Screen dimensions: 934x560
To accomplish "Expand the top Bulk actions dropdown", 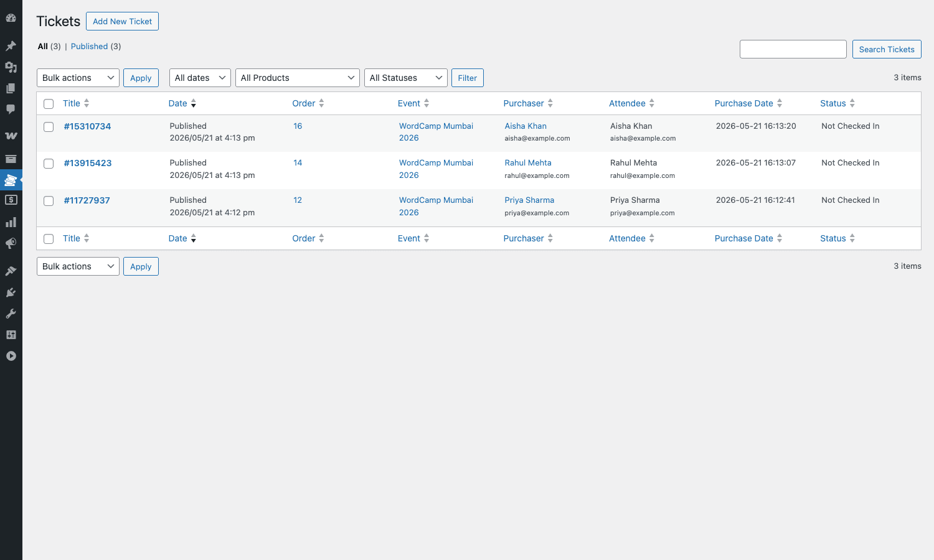I will [78, 78].
